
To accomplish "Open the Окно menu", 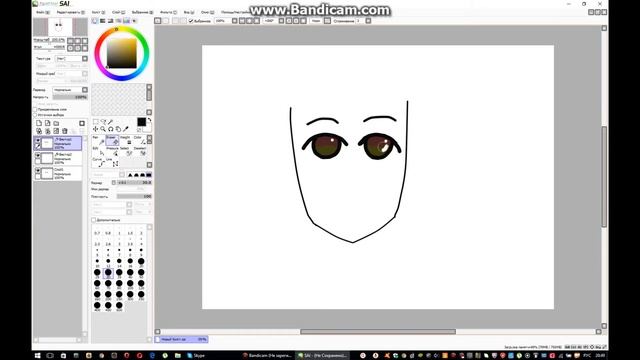I will (207, 12).
